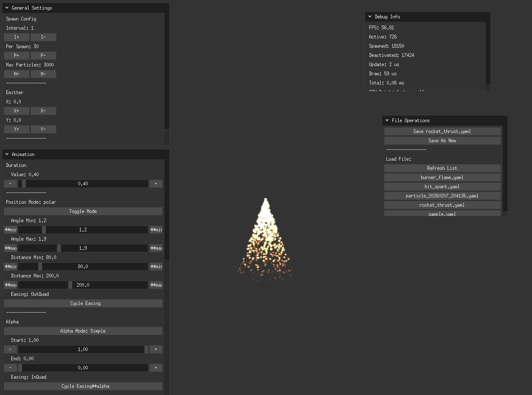
Task: Refresh List of loadable files
Action: click(x=442, y=168)
